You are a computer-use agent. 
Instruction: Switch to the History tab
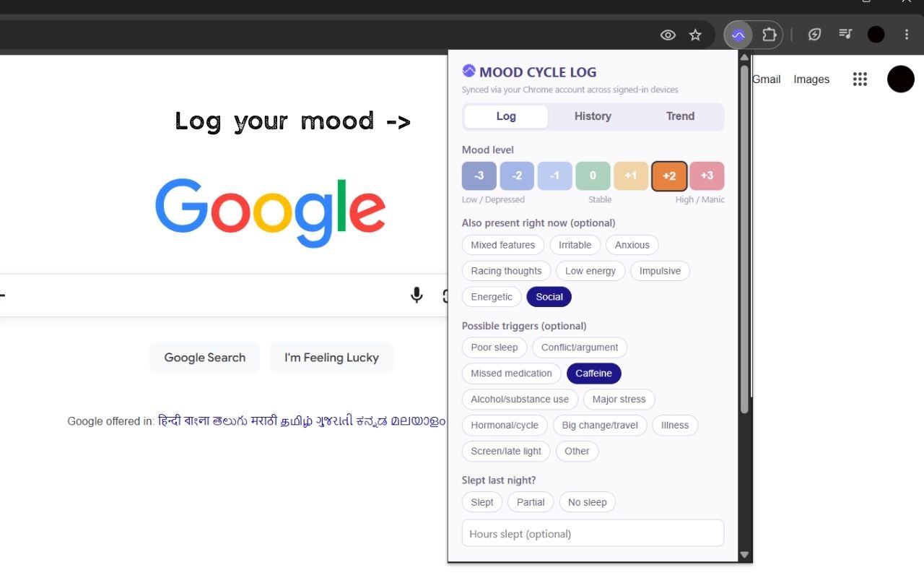pyautogui.click(x=593, y=116)
